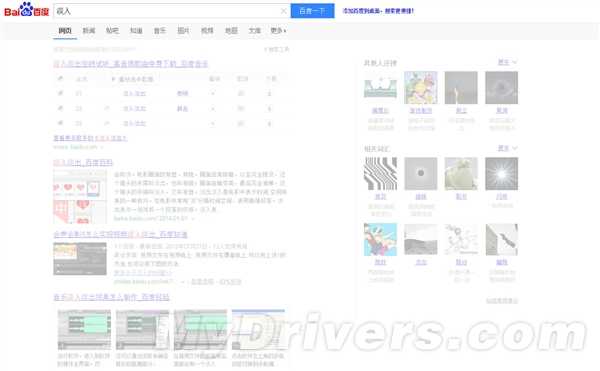Switch to the 新闻 tab

89,31
